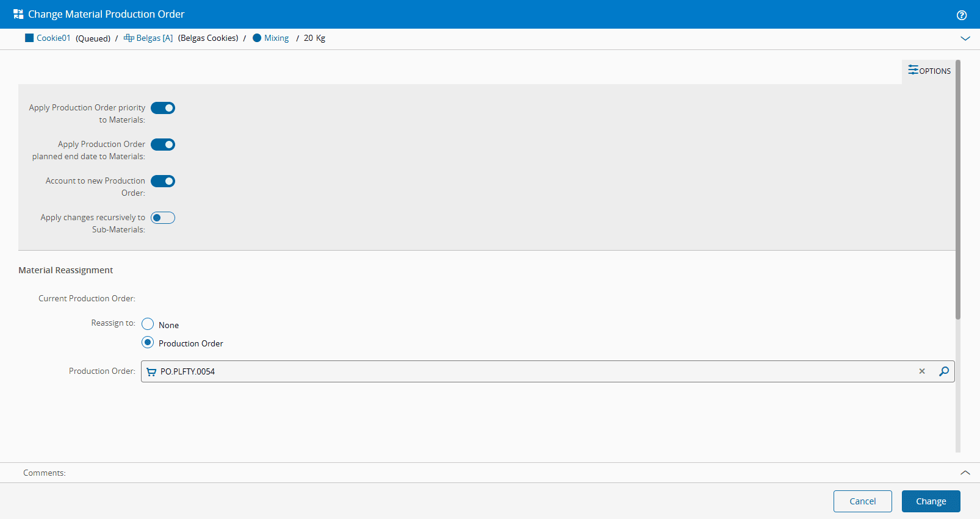Screen dimensions: 980x519
Task: Click the Change Material Production Order title icon
Action: (18, 14)
